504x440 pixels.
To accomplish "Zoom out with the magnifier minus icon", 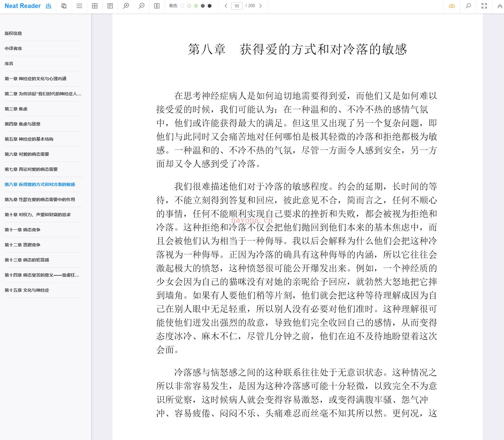I will (x=141, y=6).
